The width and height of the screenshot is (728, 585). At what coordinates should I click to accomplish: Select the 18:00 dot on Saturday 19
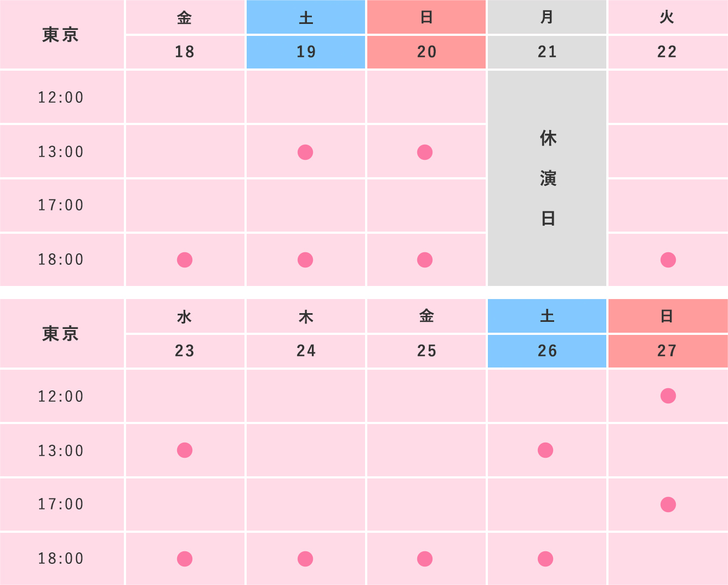click(305, 260)
